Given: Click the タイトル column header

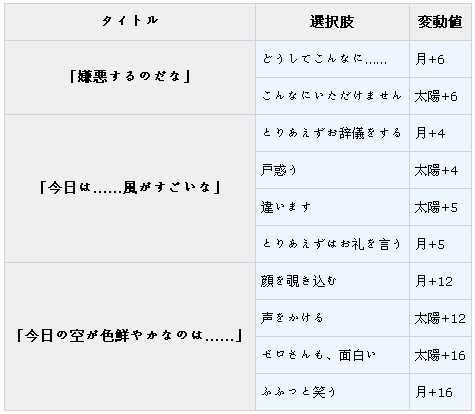Looking at the screenshot, I should coord(130,22).
